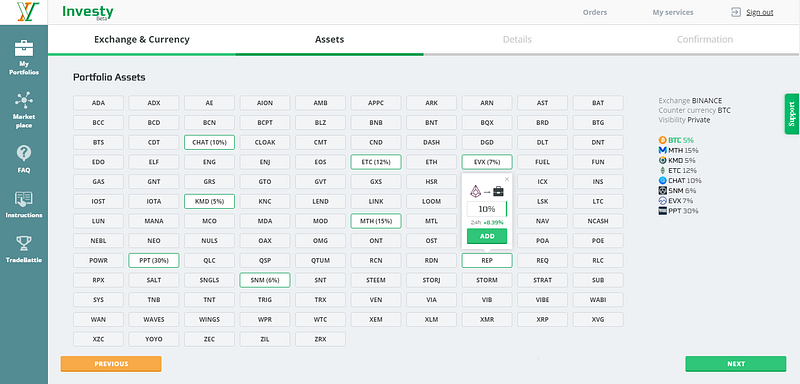Image resolution: width=800 pixels, height=384 pixels.
Task: Select the ADA asset tile
Action: 98,103
